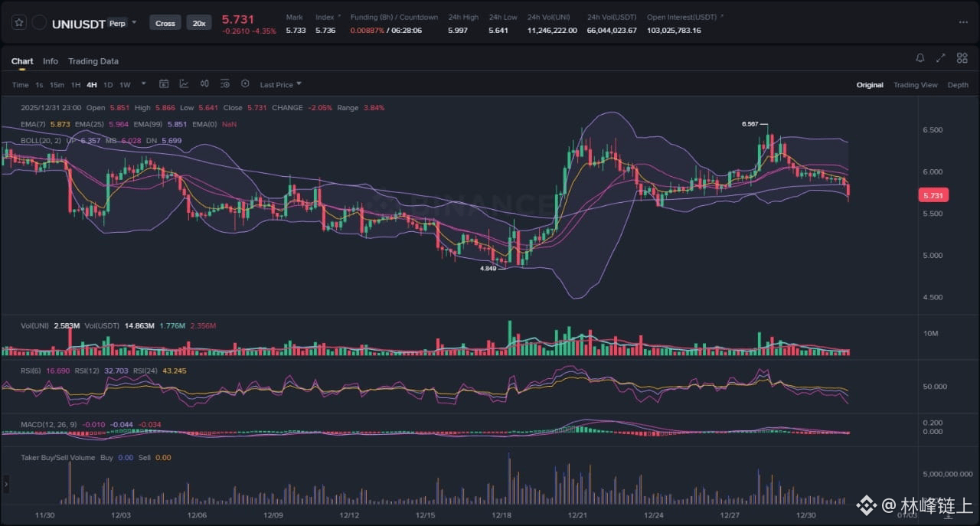This screenshot has width=980, height=526.
Task: Click the current price tag 5.731 on axis
Action: [x=933, y=196]
